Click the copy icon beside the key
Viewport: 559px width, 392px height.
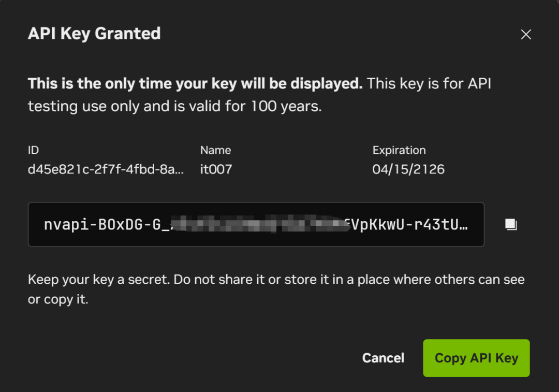pyautogui.click(x=511, y=224)
